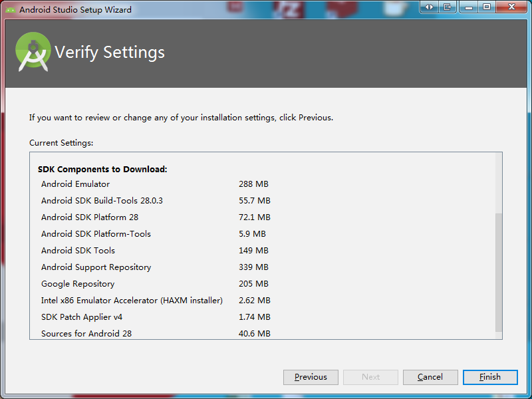The height and width of the screenshot is (399, 532).
Task: Click the 205 MB size value
Action: click(253, 284)
